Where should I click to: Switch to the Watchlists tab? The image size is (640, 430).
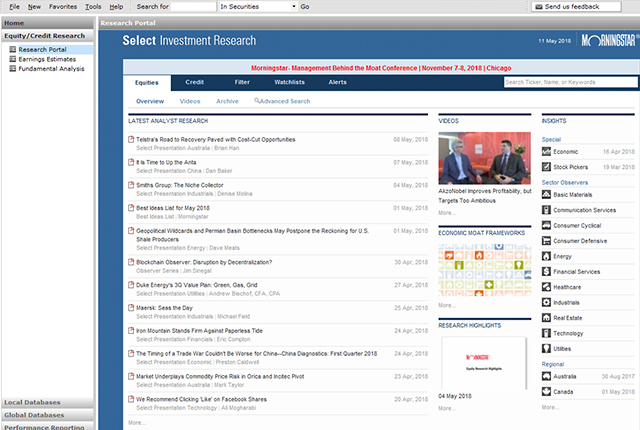[292, 83]
